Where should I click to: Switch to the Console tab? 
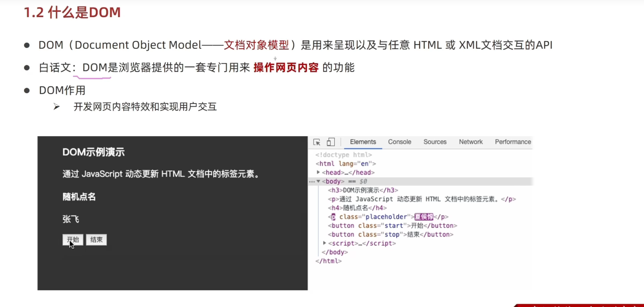399,142
